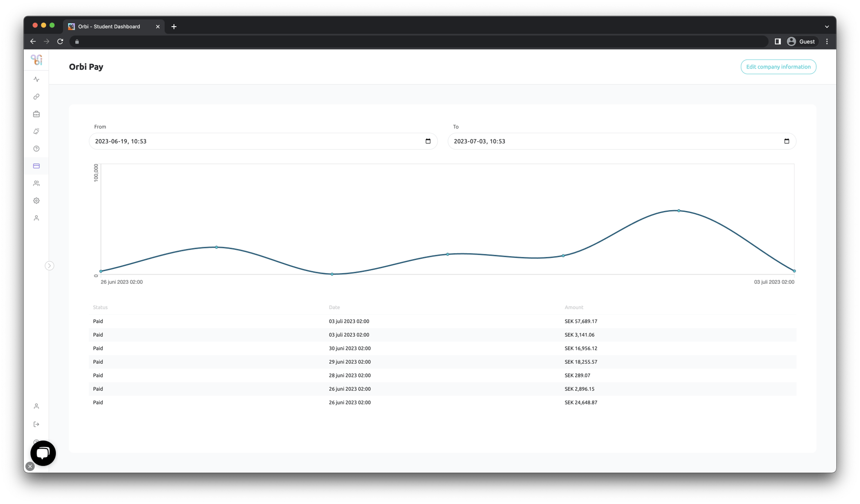Click the browser back arrow
This screenshot has height=504, width=860.
(x=33, y=42)
